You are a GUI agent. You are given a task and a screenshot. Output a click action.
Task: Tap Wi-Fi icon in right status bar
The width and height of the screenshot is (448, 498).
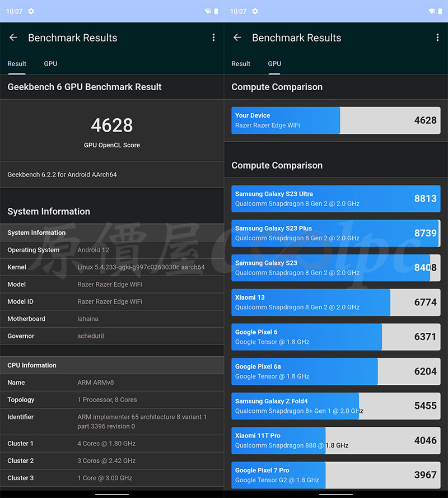[432, 11]
